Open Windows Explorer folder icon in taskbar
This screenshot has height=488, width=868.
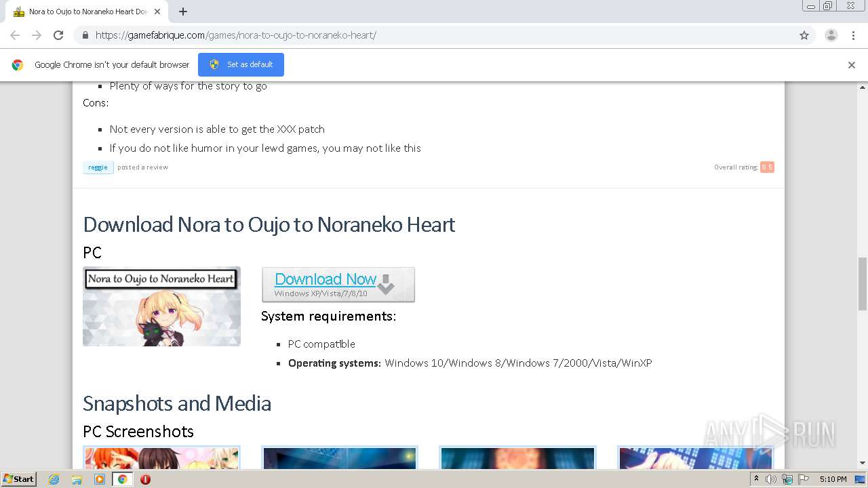77,479
